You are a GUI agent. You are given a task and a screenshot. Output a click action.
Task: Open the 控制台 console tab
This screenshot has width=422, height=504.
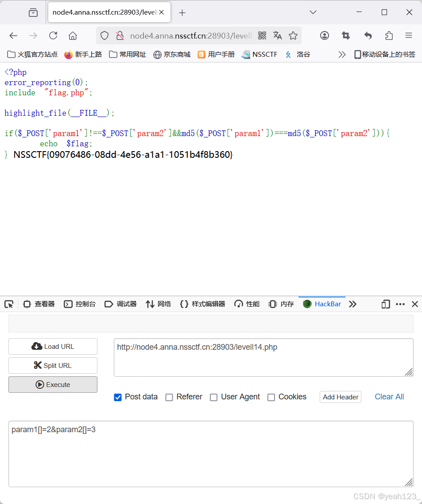coord(80,304)
